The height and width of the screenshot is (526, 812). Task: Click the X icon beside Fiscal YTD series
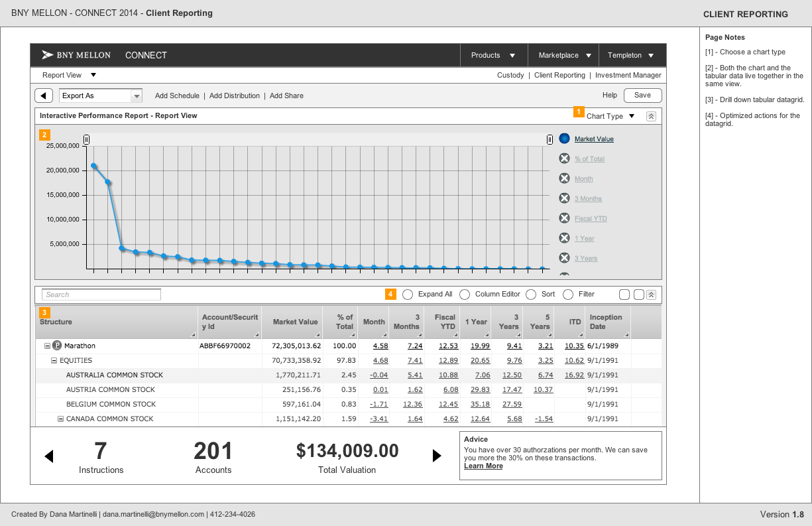[x=564, y=218]
